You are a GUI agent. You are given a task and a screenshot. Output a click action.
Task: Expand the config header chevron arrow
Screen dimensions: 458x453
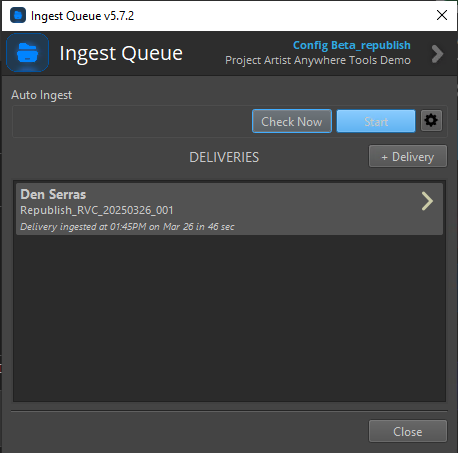pyautogui.click(x=437, y=54)
